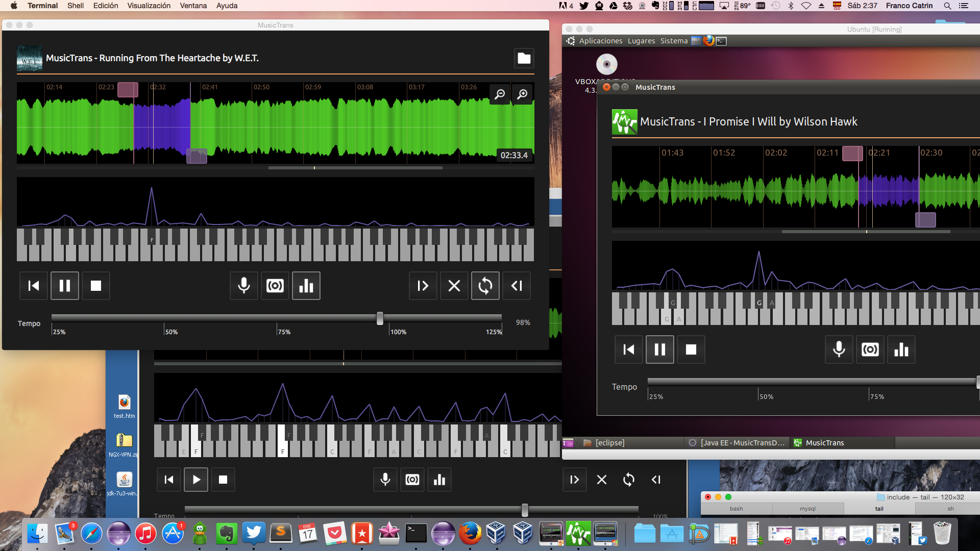This screenshot has width=980, height=551.
Task: Select the bottom loop end marker on front waveform
Action: (197, 156)
